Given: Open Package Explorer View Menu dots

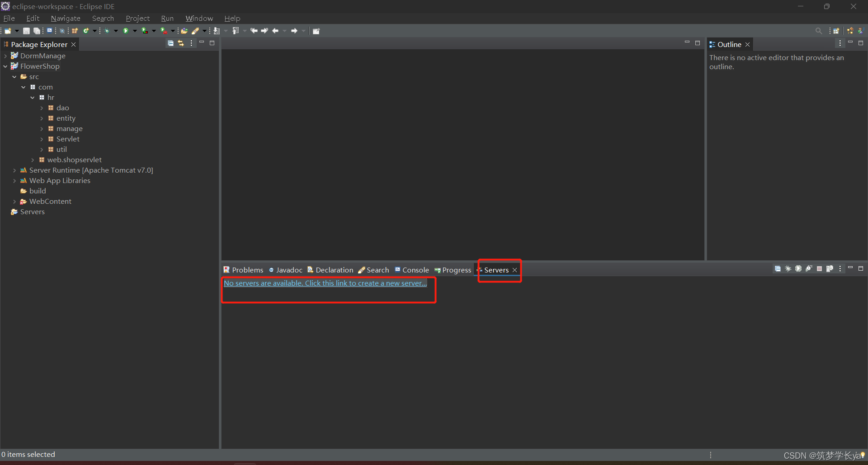Looking at the screenshot, I should [191, 43].
